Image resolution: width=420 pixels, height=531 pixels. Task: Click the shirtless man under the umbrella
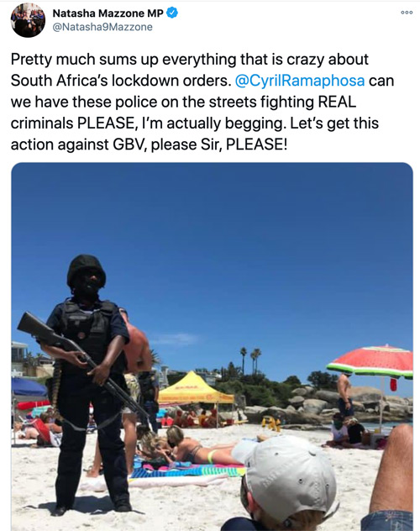point(345,396)
